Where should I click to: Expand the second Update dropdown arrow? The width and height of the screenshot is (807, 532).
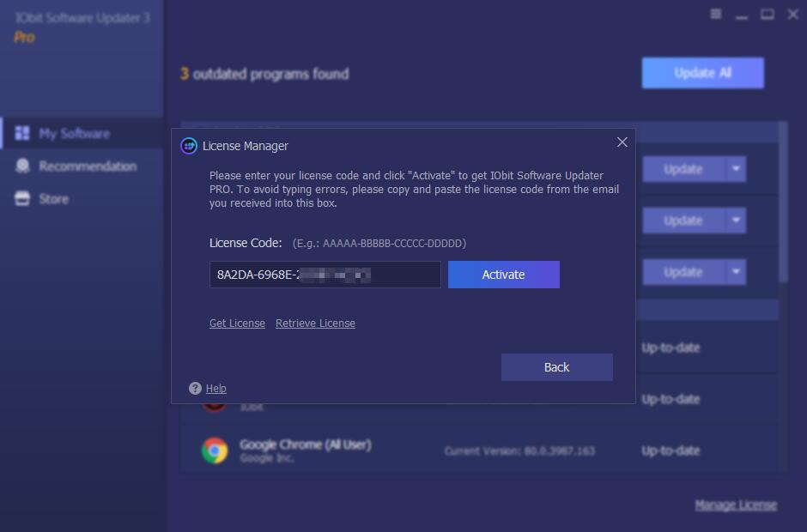pyautogui.click(x=736, y=221)
